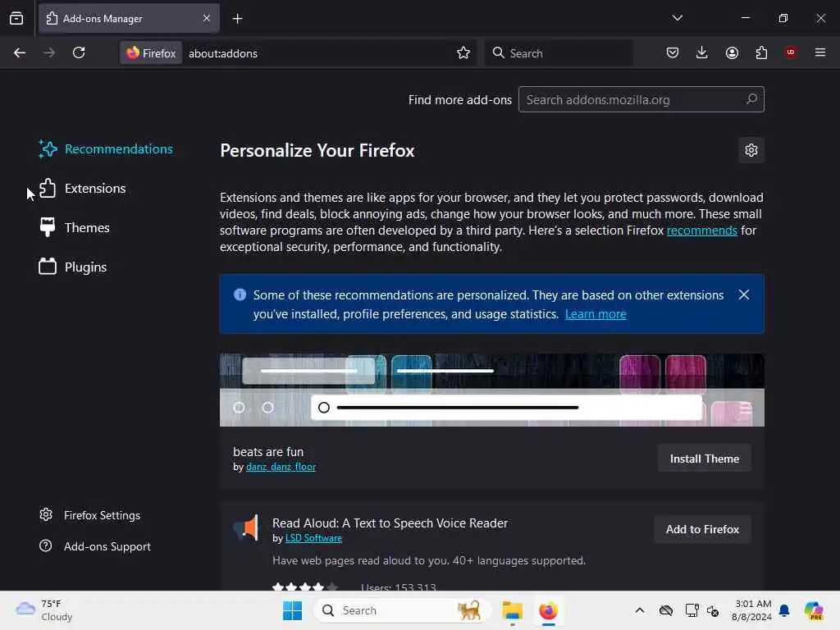Switch to the Plugins category
This screenshot has width=840, height=630.
coord(73,267)
